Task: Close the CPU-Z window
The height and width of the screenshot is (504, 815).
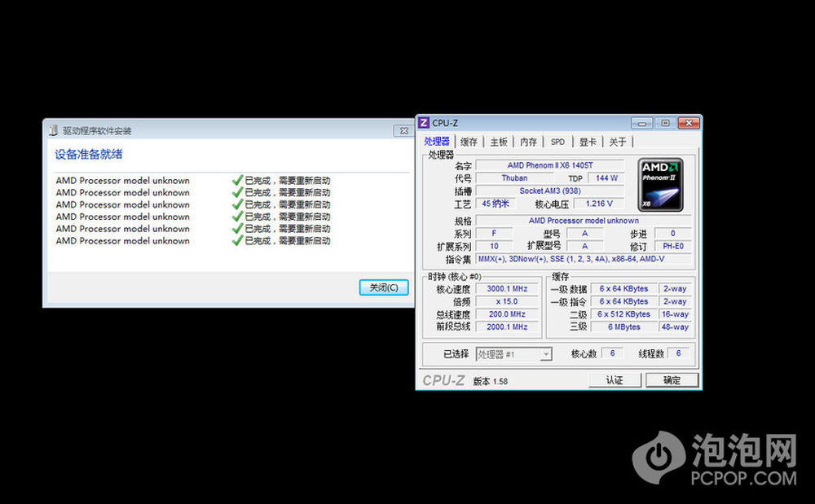Action: coord(689,123)
